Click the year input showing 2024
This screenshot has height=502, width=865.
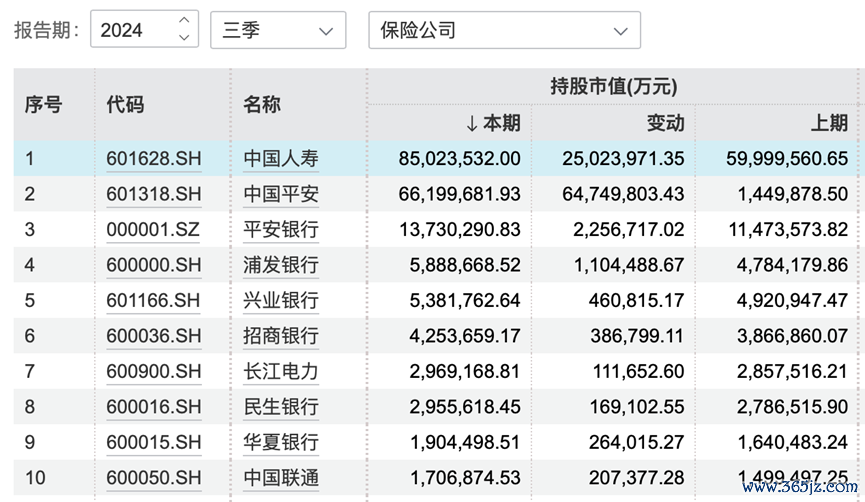[145, 29]
